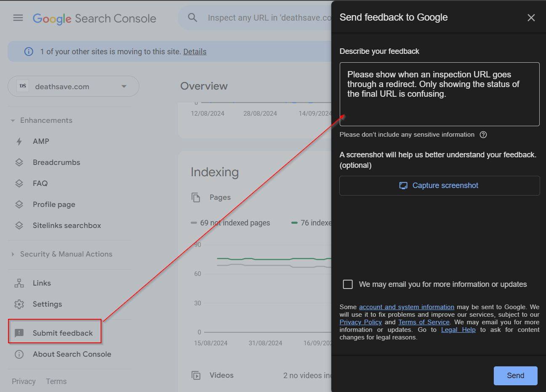Image resolution: width=546 pixels, height=392 pixels.
Task: Open the FAQ report
Action: [x=40, y=183]
